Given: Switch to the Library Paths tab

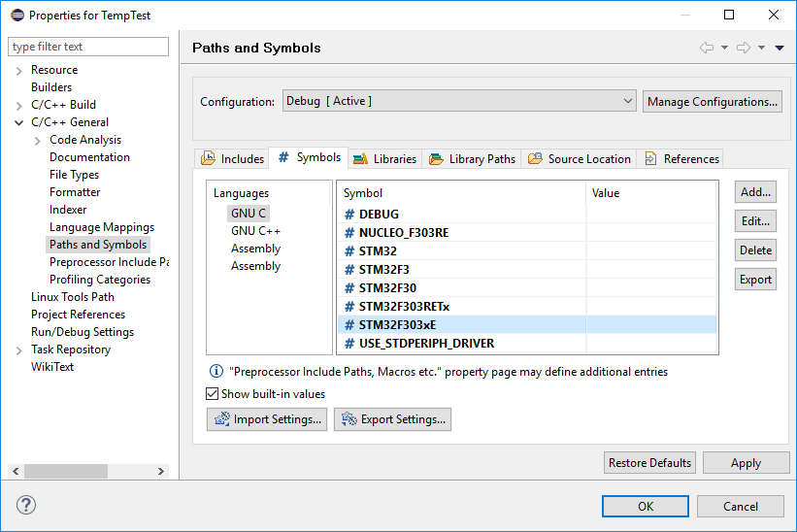Looking at the screenshot, I should coord(472,159).
